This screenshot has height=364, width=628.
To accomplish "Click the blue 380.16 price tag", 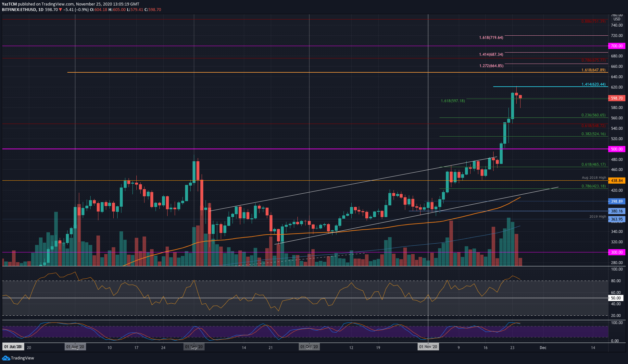I will (617, 211).
